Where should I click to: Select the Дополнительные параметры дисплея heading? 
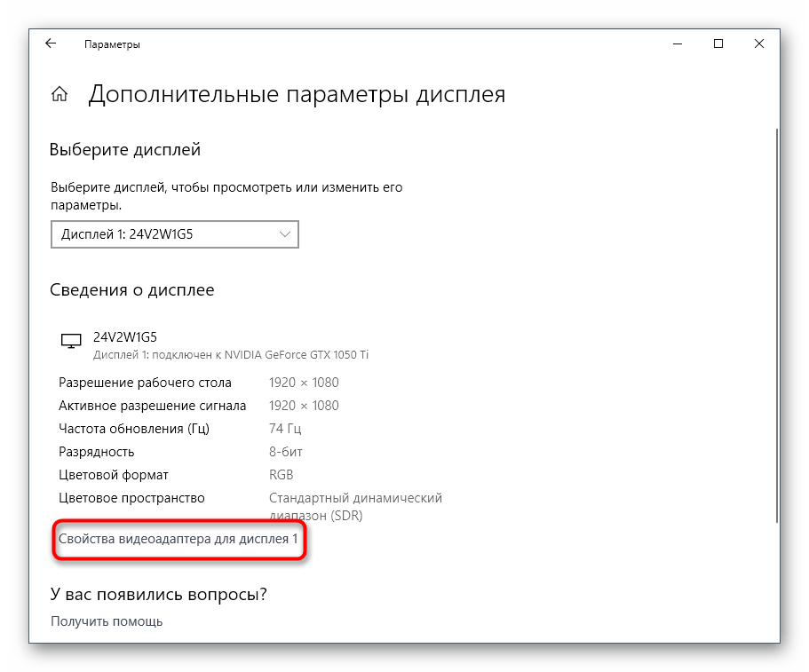pos(297,95)
